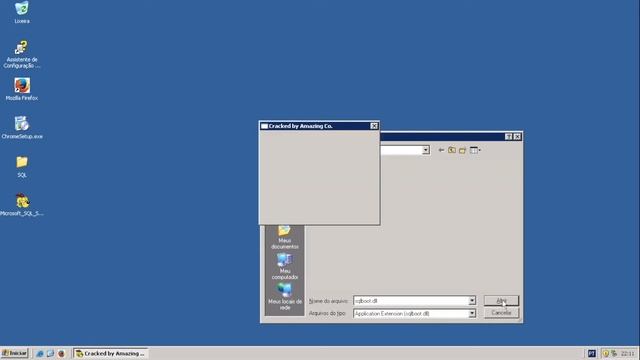
Task: Select the ChromeSetup.exe desktop icon
Action: point(22,127)
